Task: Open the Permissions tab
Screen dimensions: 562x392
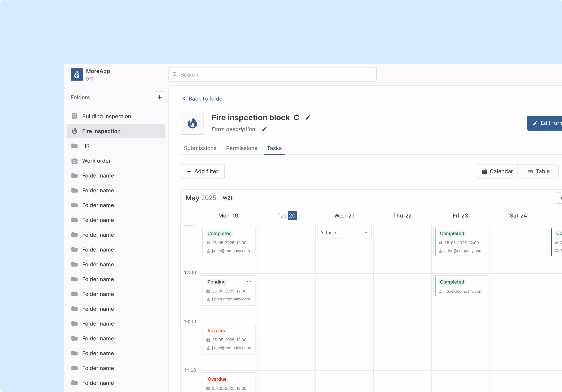Action: pyautogui.click(x=241, y=148)
